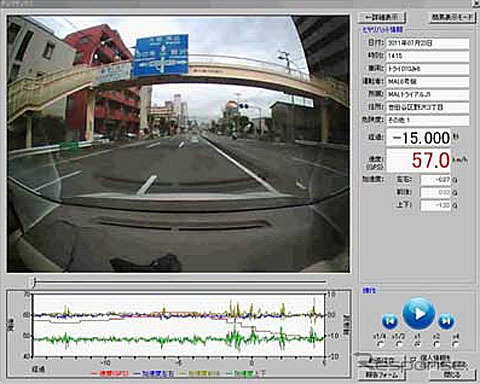Jump to the beginning with the rewind icon

click(x=390, y=321)
